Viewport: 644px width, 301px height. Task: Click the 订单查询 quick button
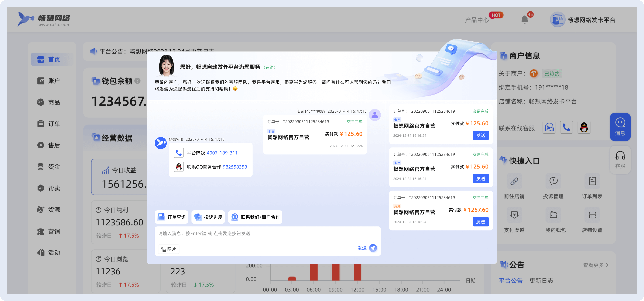pyautogui.click(x=171, y=217)
